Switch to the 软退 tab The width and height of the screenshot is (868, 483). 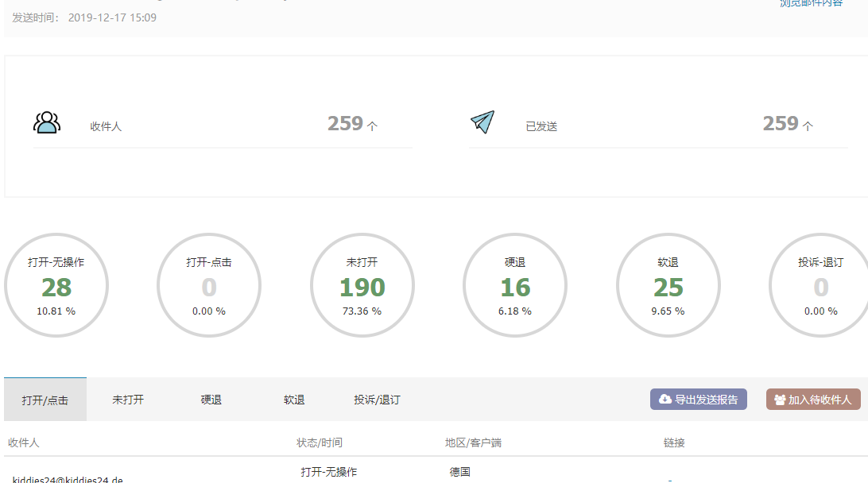[294, 400]
